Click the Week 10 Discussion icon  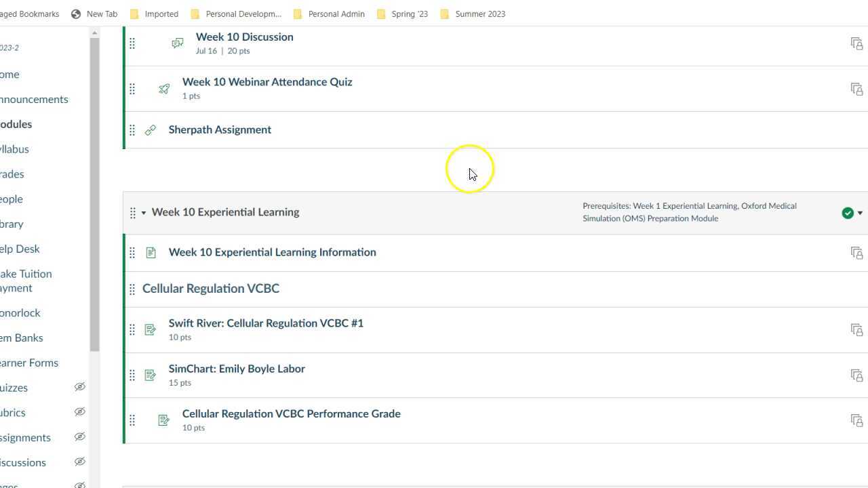177,43
